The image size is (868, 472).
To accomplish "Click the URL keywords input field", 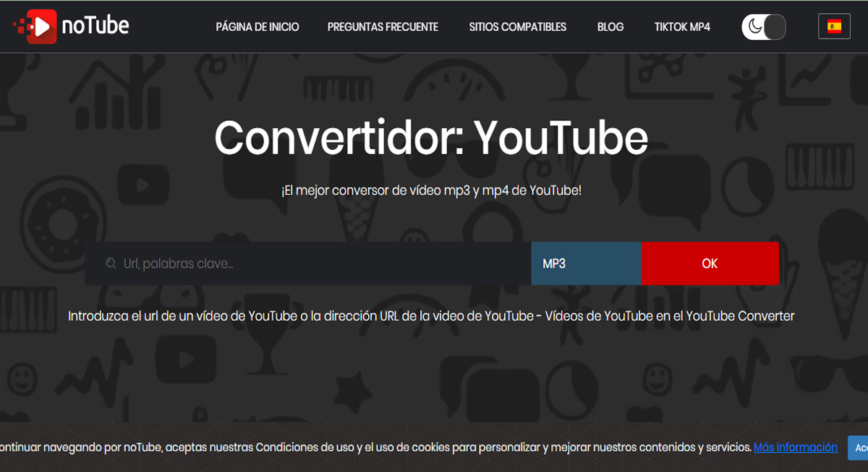I will pyautogui.click(x=308, y=264).
